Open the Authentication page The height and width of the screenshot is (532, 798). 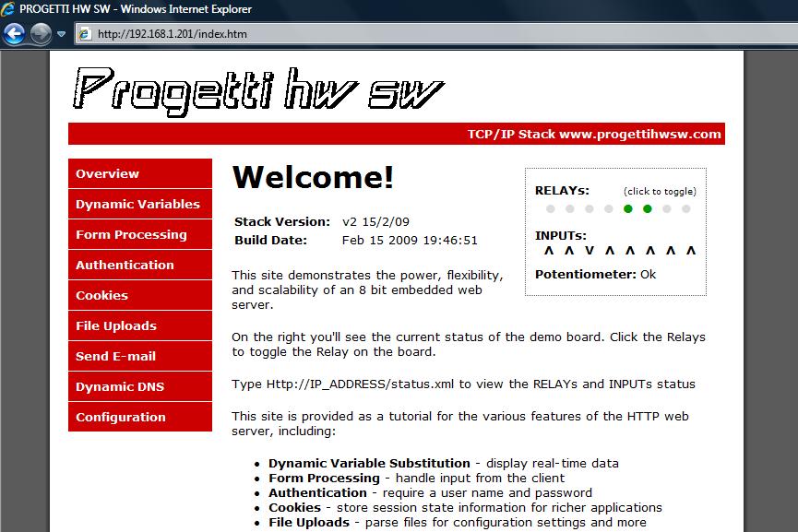140,265
